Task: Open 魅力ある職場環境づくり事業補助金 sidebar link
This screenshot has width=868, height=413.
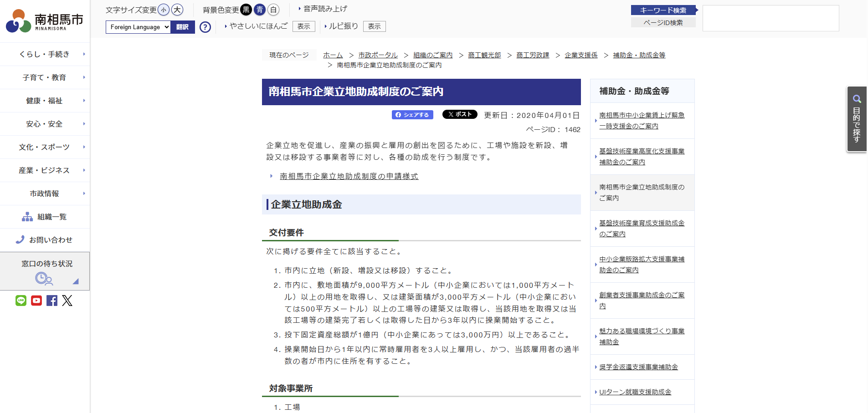Action: 642,337
